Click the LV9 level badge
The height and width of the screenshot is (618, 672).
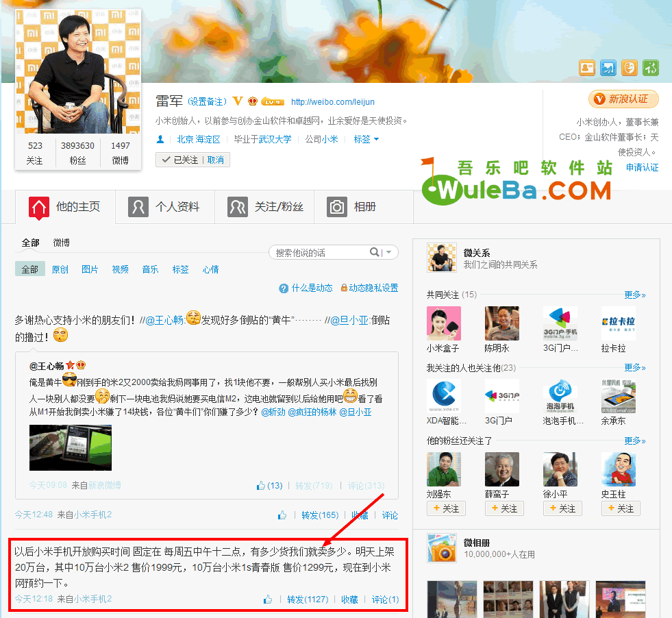pos(273,102)
